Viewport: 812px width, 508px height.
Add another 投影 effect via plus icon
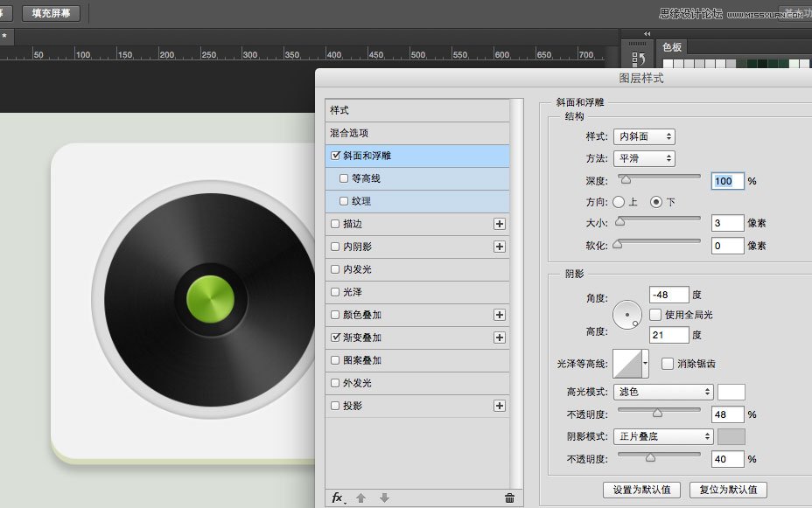[x=499, y=405]
